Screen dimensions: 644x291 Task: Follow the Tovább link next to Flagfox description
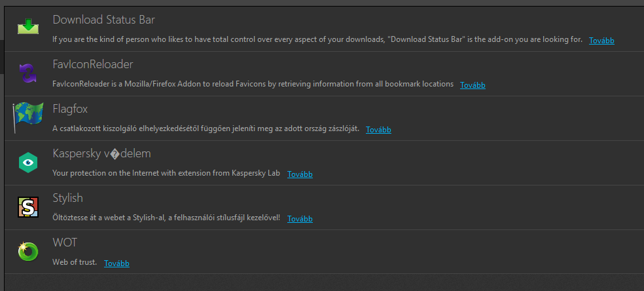[x=378, y=129]
